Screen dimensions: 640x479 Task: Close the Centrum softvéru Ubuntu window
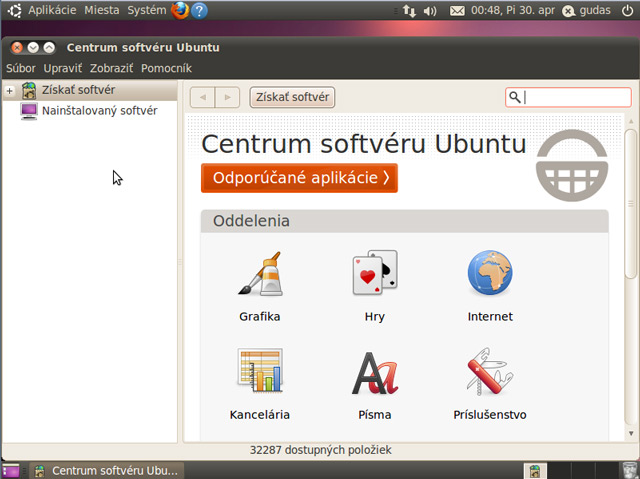coord(17,48)
